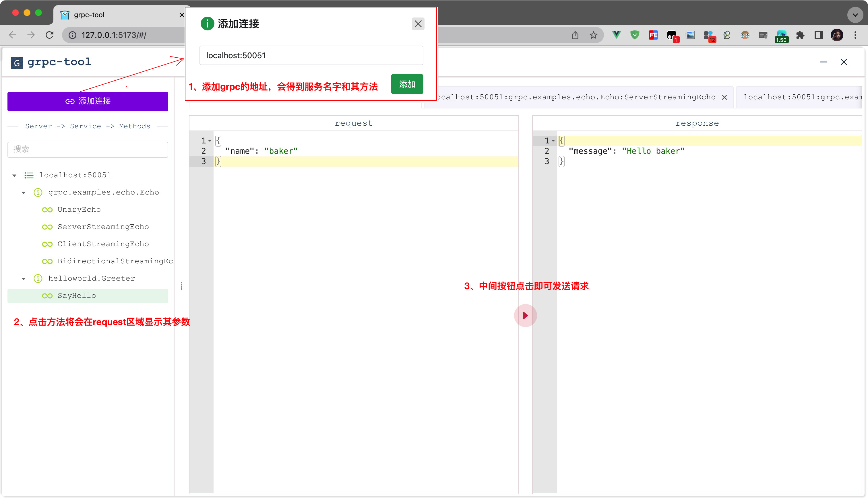Click the 搜索 search input field
Screen dimensions: 868x498
coord(88,149)
